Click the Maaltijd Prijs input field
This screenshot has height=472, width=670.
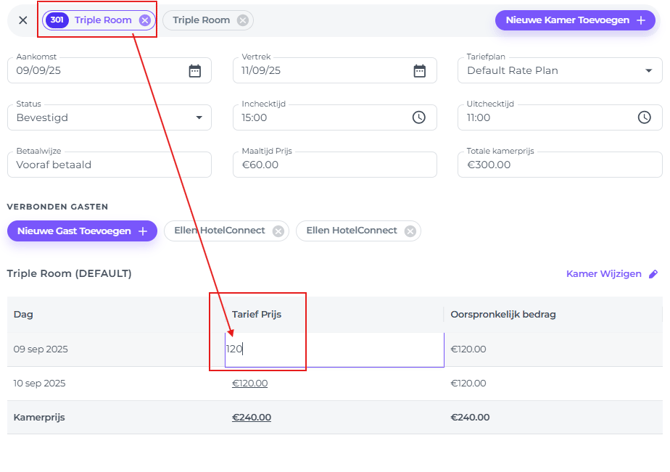tap(338, 165)
